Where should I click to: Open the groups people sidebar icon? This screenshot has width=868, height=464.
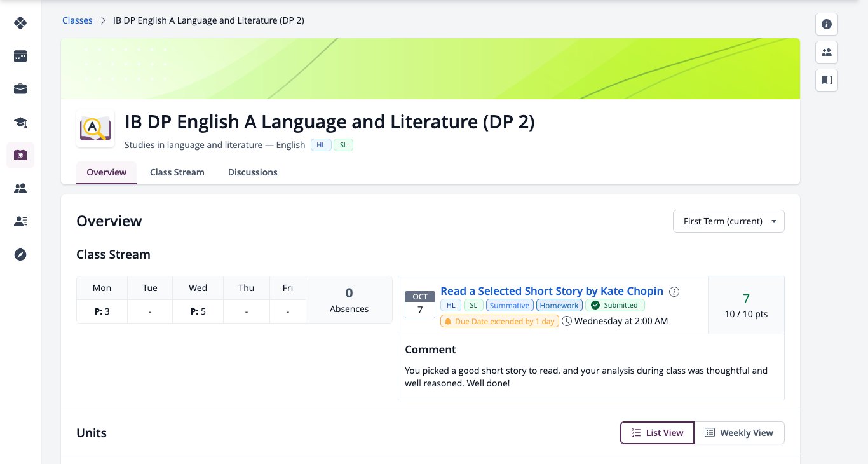(20, 188)
